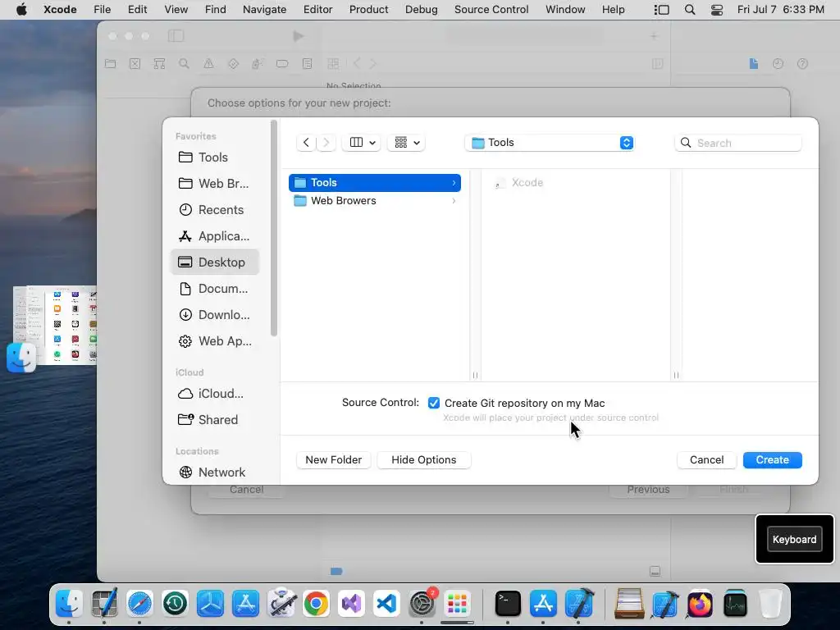This screenshot has height=630, width=840.
Task: Show the Test navigator diamond icon
Action: click(233, 64)
